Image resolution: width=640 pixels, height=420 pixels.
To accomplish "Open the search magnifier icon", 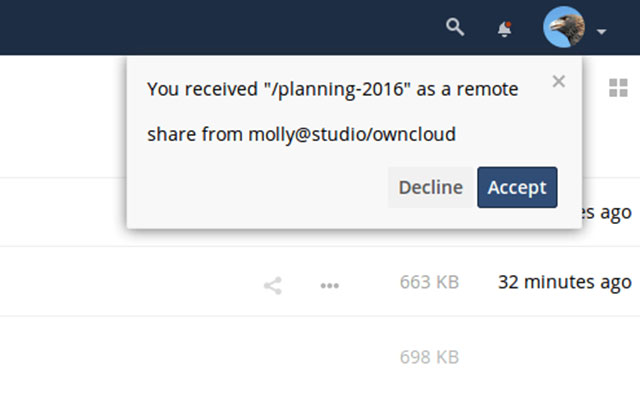I will pos(455,28).
